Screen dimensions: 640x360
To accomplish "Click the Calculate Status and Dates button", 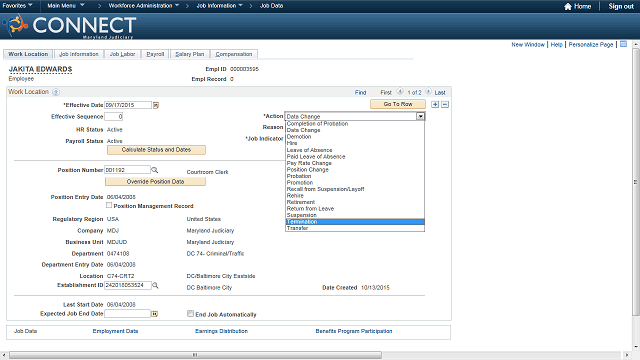I will [156, 150].
